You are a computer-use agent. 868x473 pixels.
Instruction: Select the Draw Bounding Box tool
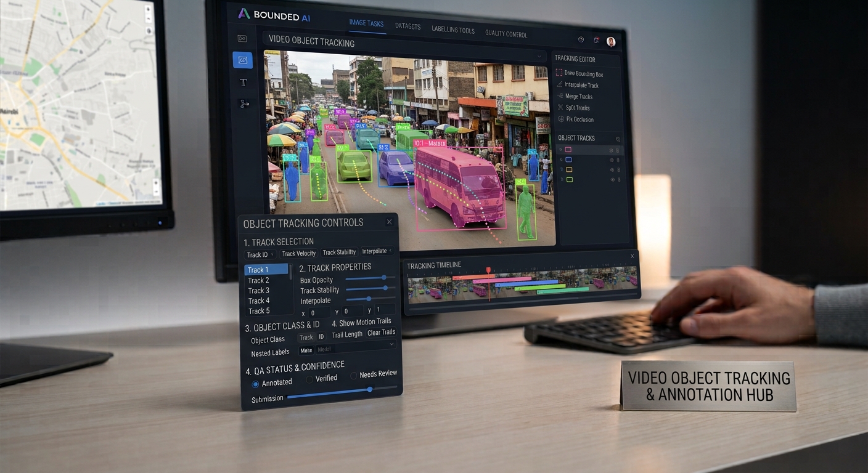pos(579,74)
